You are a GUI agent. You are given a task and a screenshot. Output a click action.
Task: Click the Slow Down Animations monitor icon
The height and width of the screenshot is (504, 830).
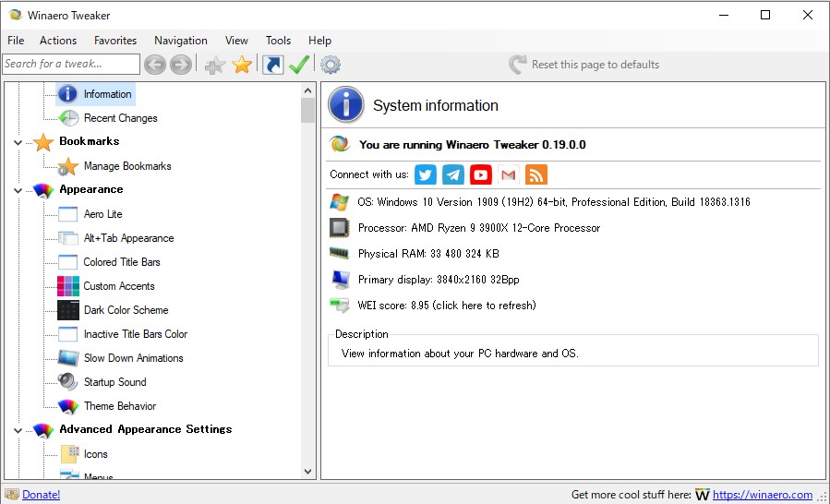(x=67, y=358)
